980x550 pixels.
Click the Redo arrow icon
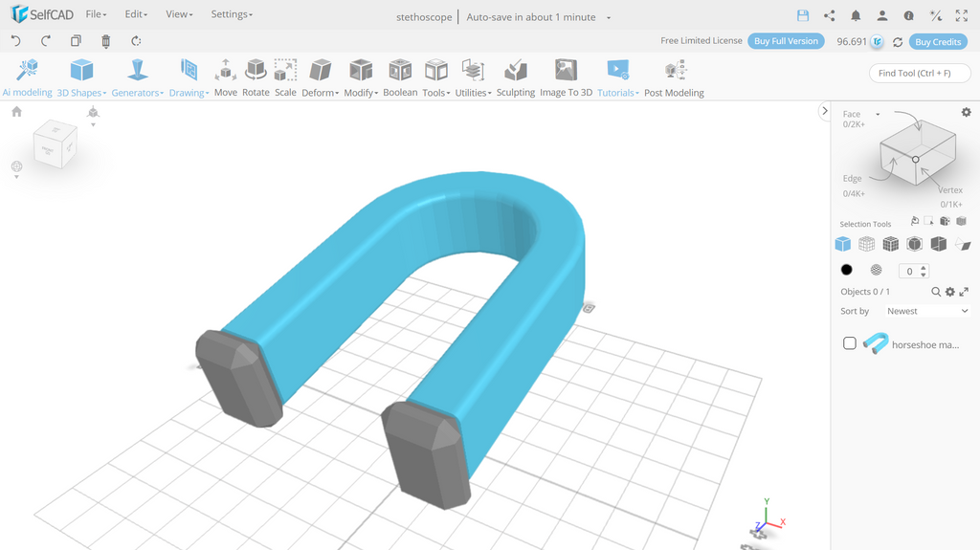coord(46,41)
